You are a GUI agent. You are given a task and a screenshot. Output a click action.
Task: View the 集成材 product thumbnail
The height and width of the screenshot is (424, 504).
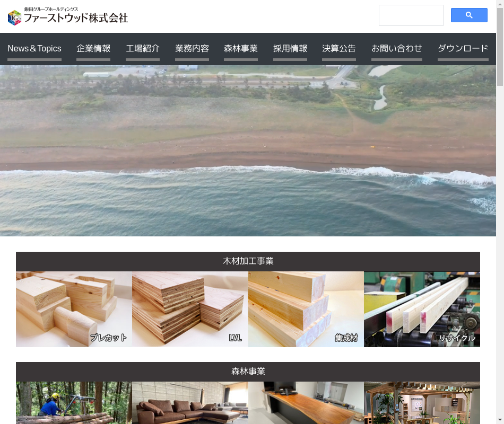tap(306, 309)
